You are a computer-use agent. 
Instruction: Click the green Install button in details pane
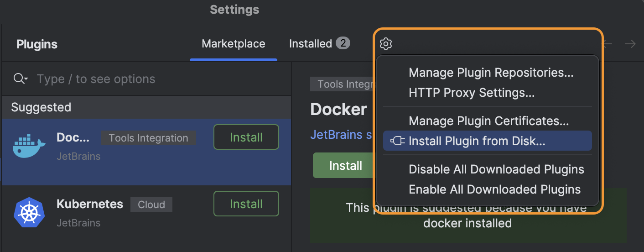(343, 165)
